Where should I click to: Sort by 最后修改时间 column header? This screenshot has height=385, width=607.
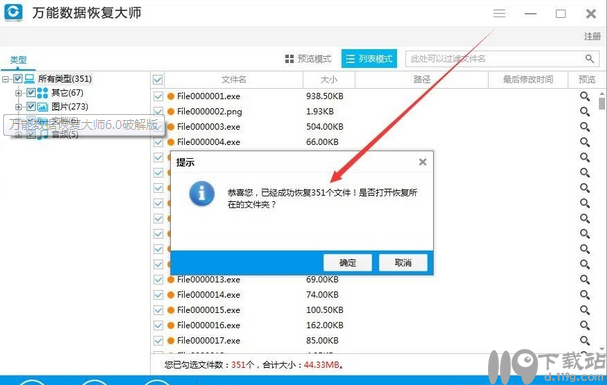coord(528,80)
